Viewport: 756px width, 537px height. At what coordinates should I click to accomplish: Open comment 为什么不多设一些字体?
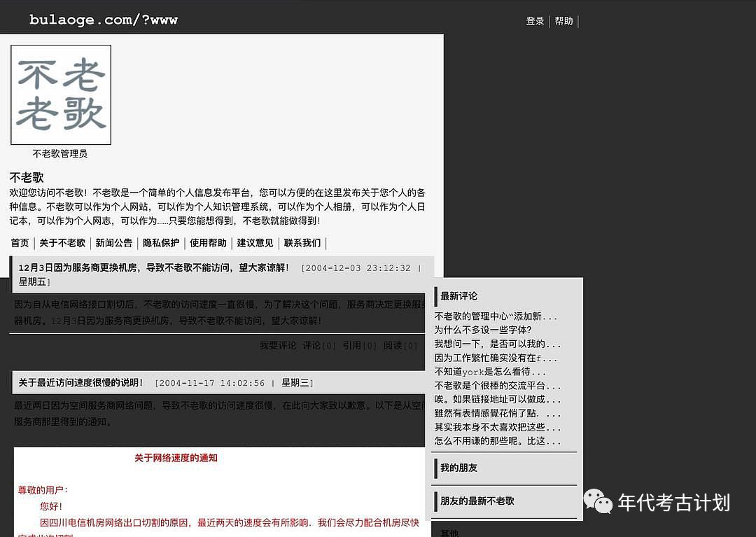(x=483, y=330)
